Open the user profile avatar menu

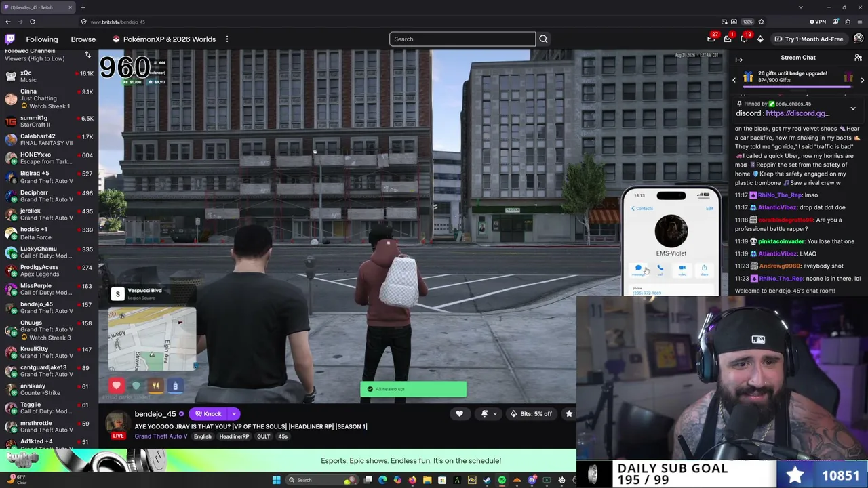click(859, 39)
